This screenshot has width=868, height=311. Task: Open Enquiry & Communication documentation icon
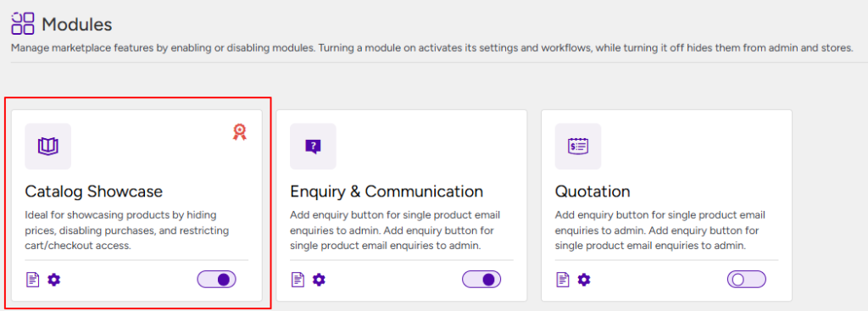tap(298, 280)
